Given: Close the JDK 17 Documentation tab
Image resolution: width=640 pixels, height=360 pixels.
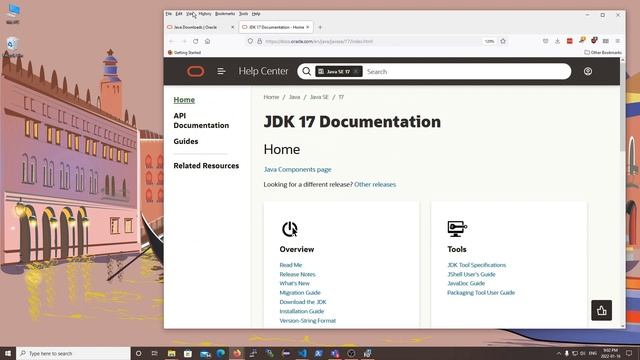Looking at the screenshot, I should 308,27.
